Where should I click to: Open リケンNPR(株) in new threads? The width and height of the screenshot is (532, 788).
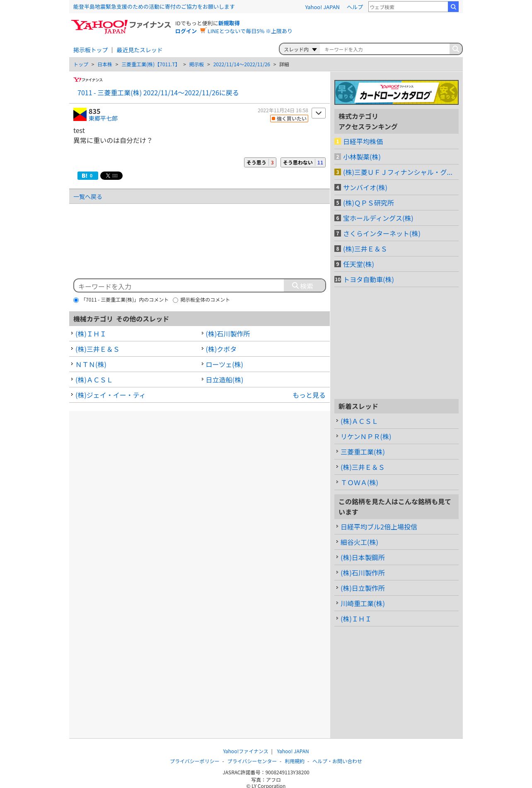click(366, 437)
